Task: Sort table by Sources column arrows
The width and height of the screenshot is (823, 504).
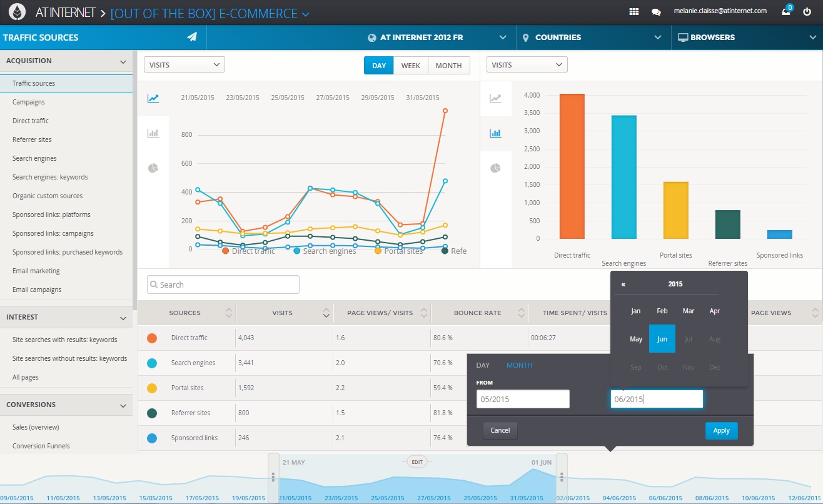Action: 229,313
